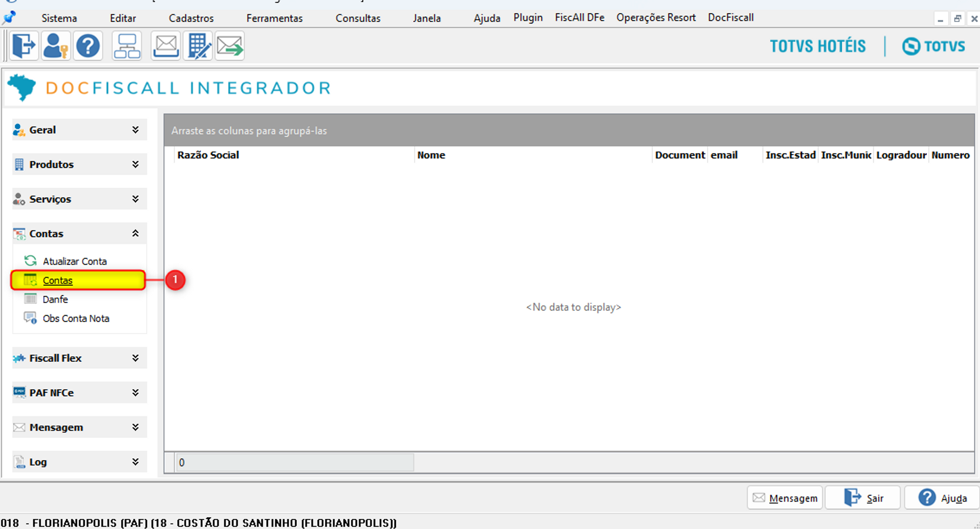Click the Obs Conta Nota icon
This screenshot has height=529, width=980.
click(31, 318)
